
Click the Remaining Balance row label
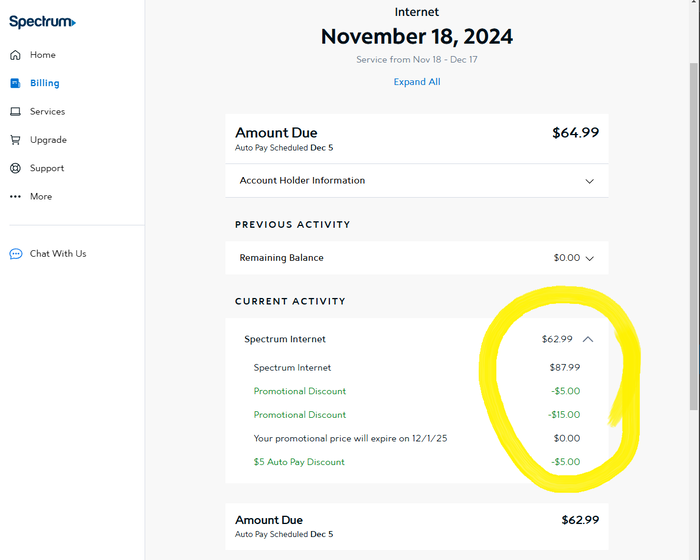click(281, 258)
